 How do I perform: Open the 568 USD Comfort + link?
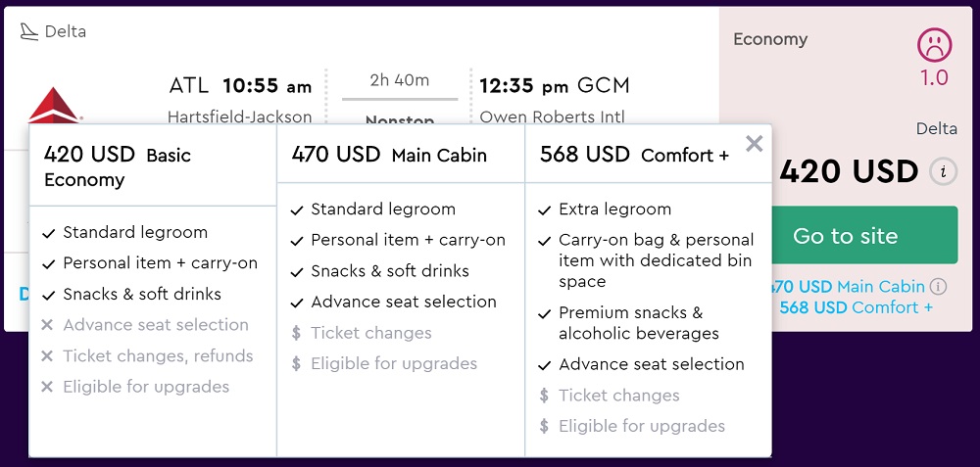click(856, 307)
